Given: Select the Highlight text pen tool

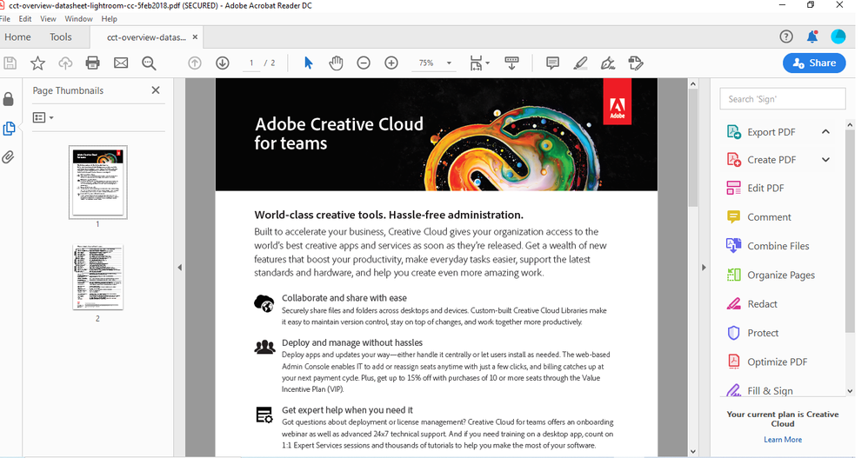Looking at the screenshot, I should click(x=580, y=63).
